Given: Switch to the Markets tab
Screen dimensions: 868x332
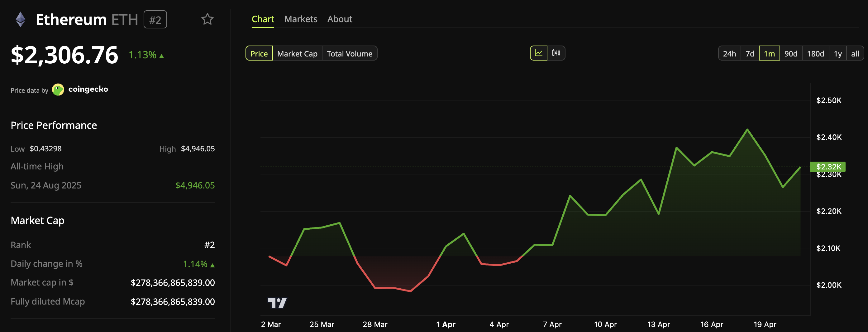Looking at the screenshot, I should (301, 19).
